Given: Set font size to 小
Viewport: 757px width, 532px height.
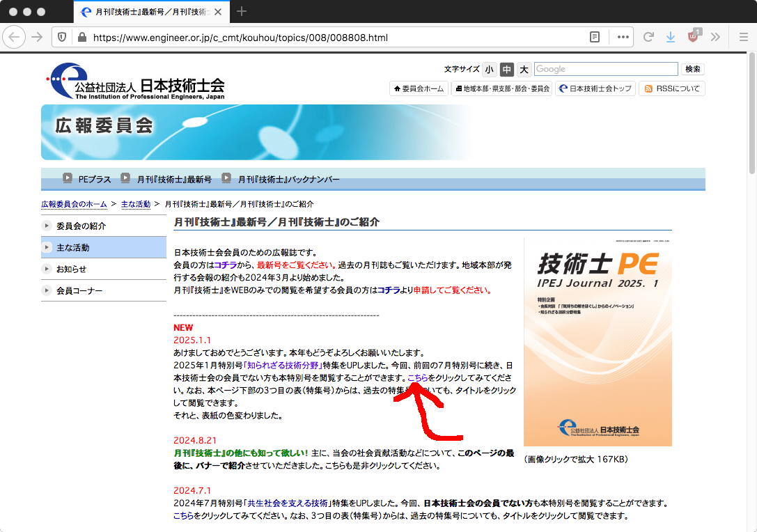Looking at the screenshot, I should click(489, 70).
